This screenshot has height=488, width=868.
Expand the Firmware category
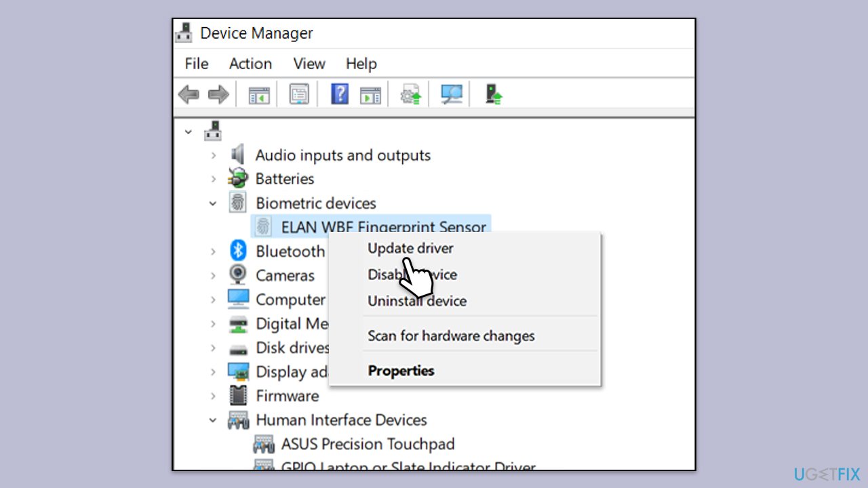213,396
